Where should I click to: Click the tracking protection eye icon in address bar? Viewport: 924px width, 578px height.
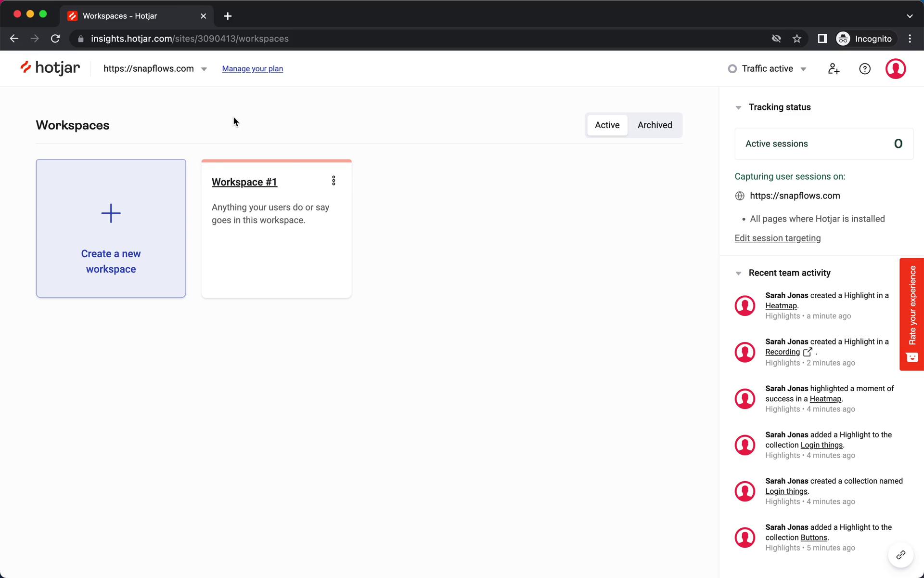tap(776, 39)
